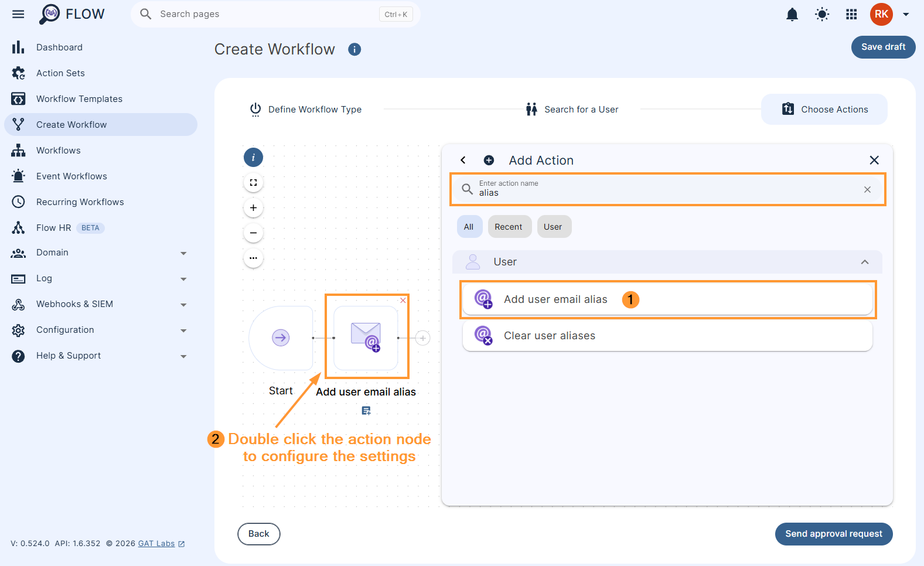Screen dimensions: 924x566
Task: Fit workflow canvas to view
Action: 253,183
